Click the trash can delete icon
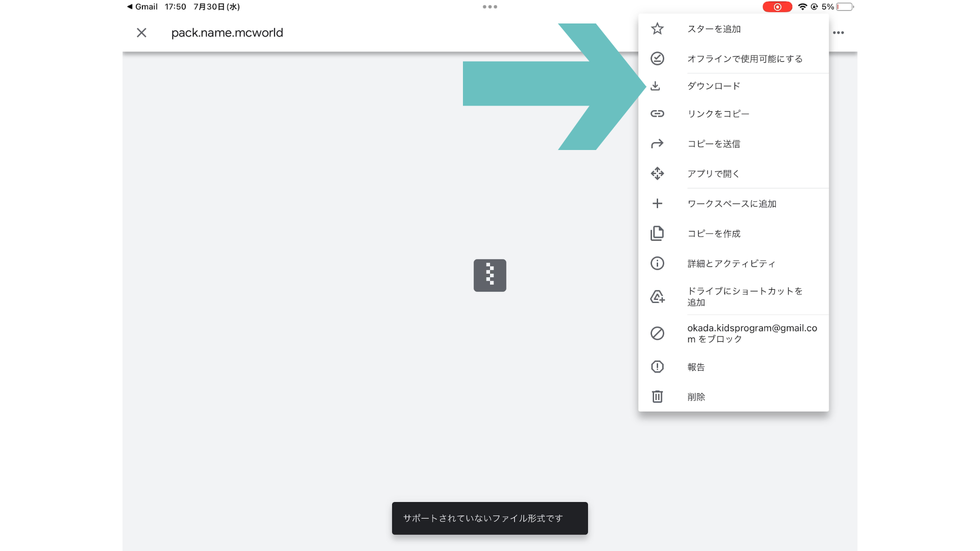Image resolution: width=980 pixels, height=551 pixels. 657,396
